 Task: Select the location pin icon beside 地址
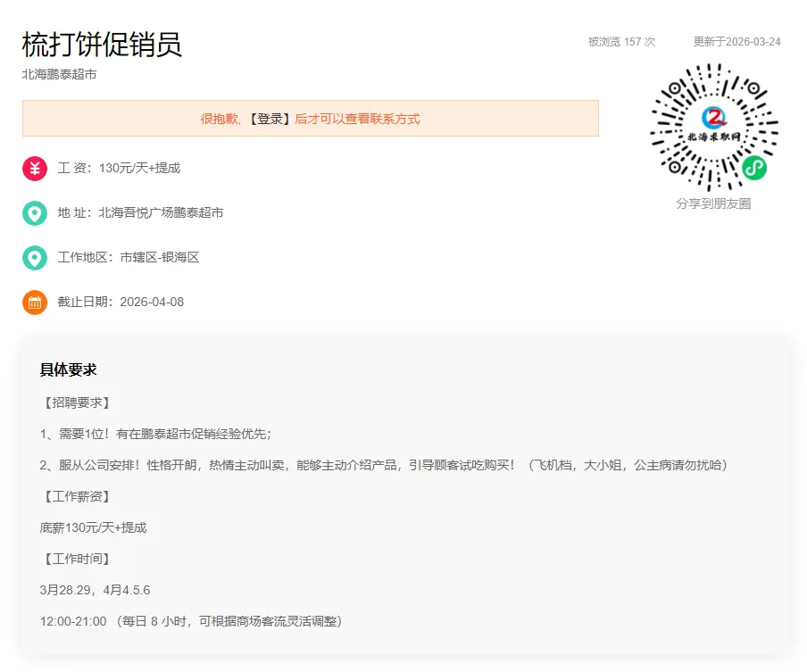(x=34, y=212)
